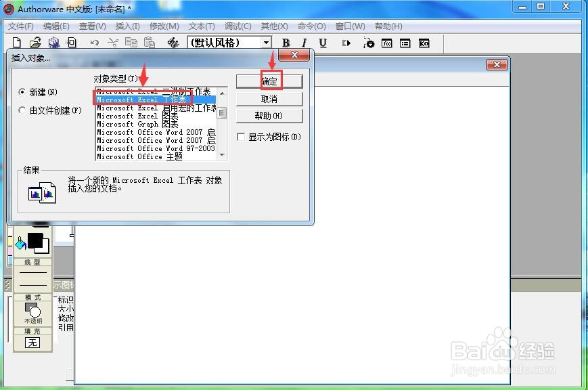Click the paint bucket fill color icon

20,244
